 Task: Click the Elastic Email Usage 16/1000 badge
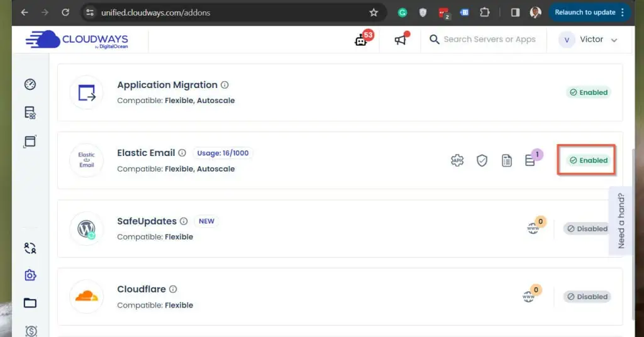pos(223,153)
